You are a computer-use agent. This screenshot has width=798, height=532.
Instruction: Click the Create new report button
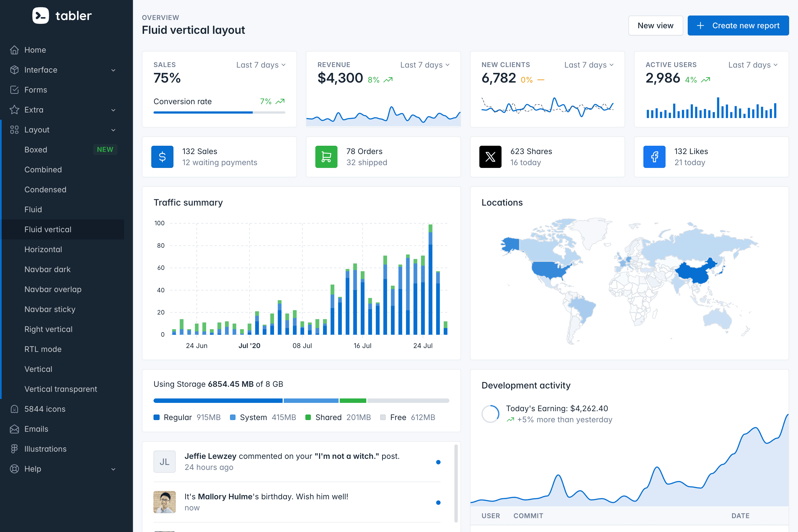[738, 25]
